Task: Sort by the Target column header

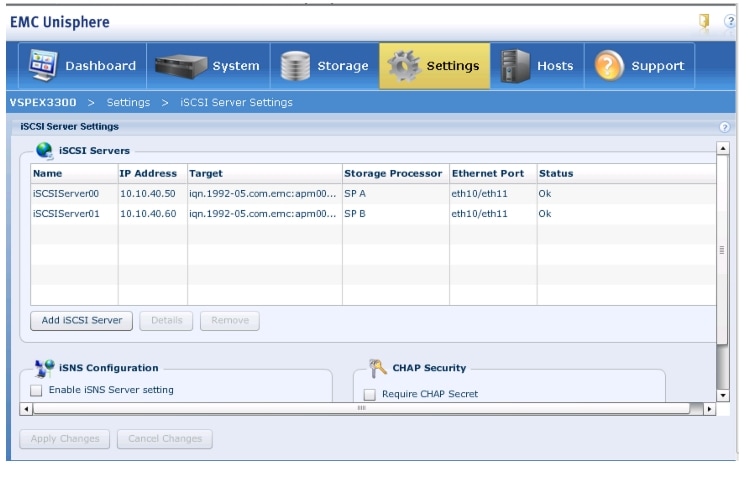Action: tap(265, 174)
